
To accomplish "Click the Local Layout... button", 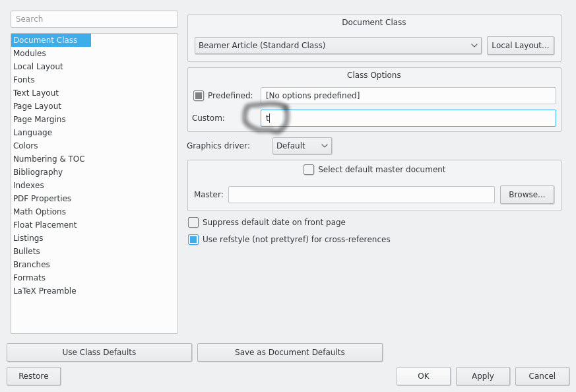I will point(520,46).
